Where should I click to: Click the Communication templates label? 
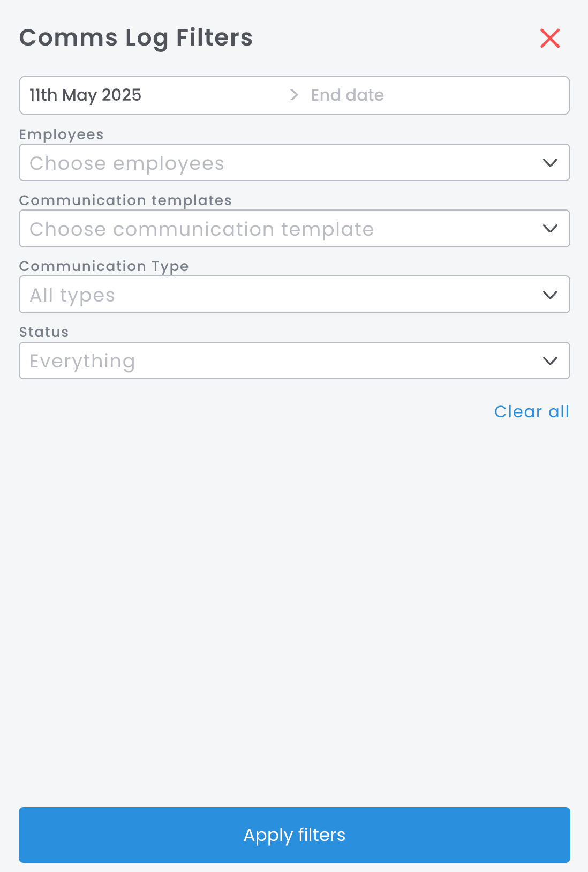pos(125,200)
